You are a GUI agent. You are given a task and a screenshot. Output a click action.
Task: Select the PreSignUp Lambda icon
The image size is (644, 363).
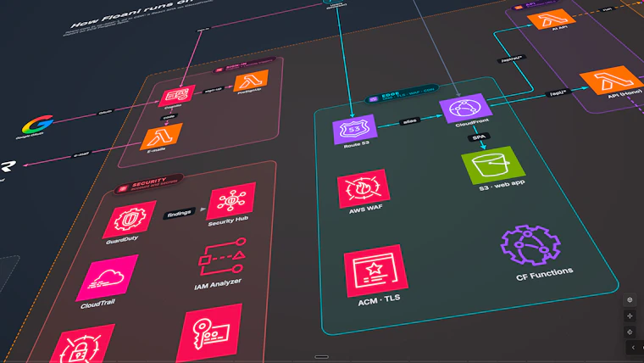(x=251, y=81)
